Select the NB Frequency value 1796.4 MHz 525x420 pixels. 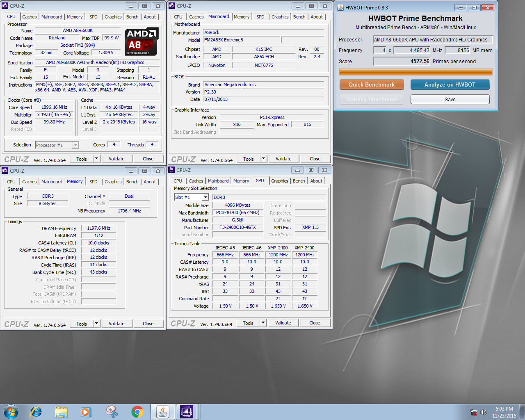pyautogui.click(x=129, y=211)
